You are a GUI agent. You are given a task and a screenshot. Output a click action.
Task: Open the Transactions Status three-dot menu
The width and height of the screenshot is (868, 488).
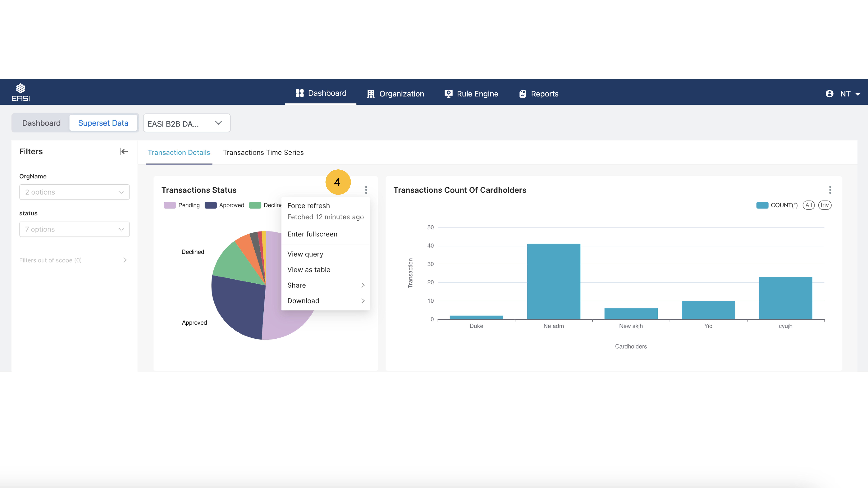point(366,190)
